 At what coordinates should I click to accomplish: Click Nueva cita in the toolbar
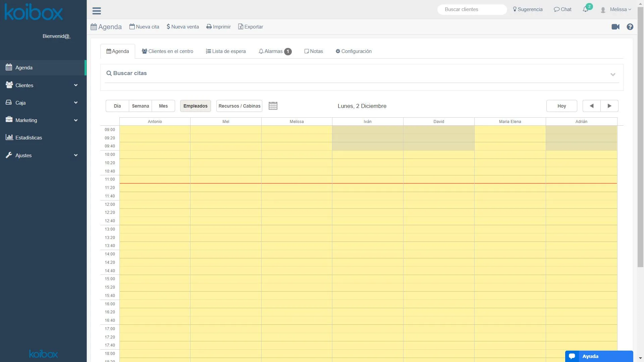click(x=144, y=27)
